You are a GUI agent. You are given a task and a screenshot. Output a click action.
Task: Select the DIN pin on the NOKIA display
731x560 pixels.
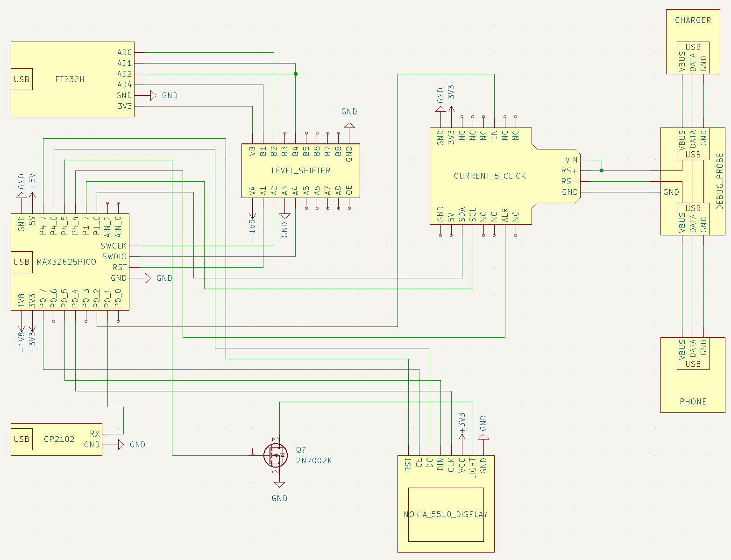click(x=440, y=464)
